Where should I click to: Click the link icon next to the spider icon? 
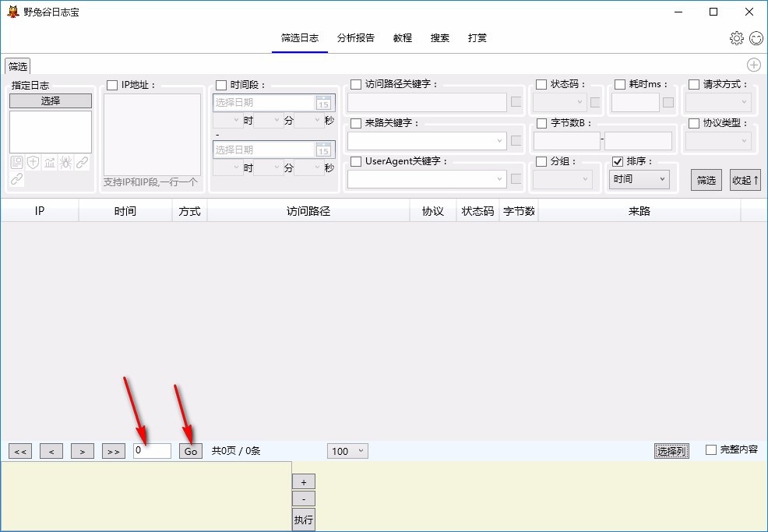pos(82,163)
